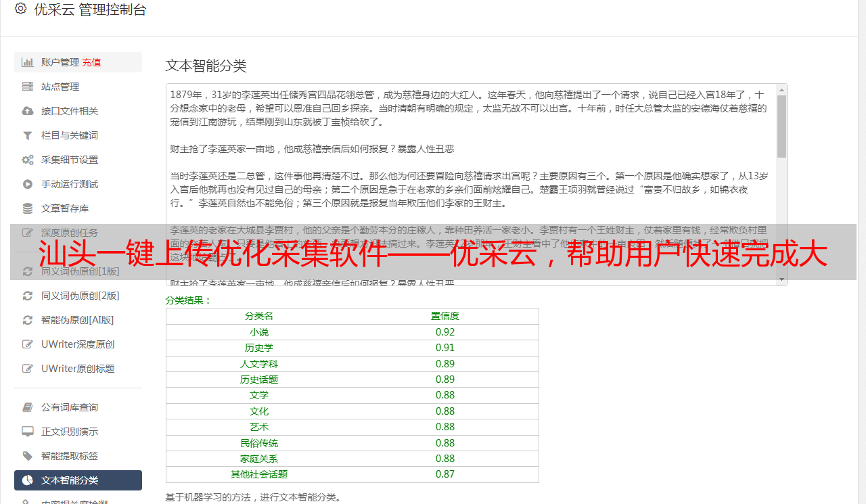
Task: Click the monitor icon for 正文识别演示
Action: 28,432
